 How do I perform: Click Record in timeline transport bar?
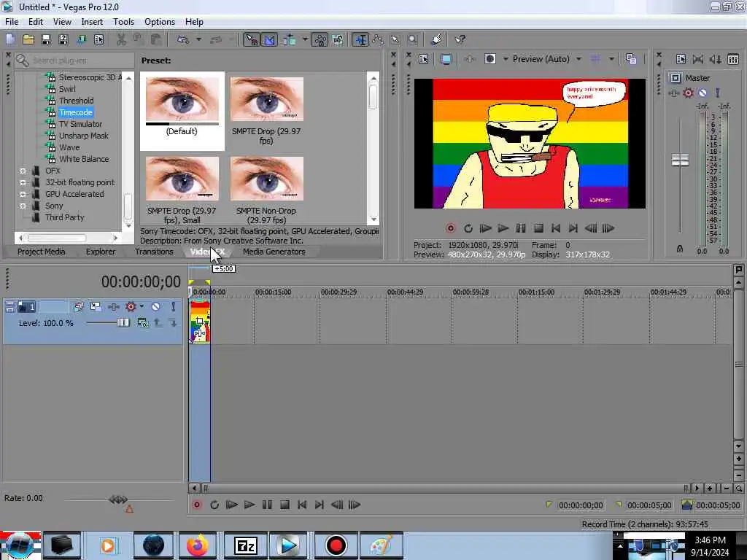(x=197, y=505)
